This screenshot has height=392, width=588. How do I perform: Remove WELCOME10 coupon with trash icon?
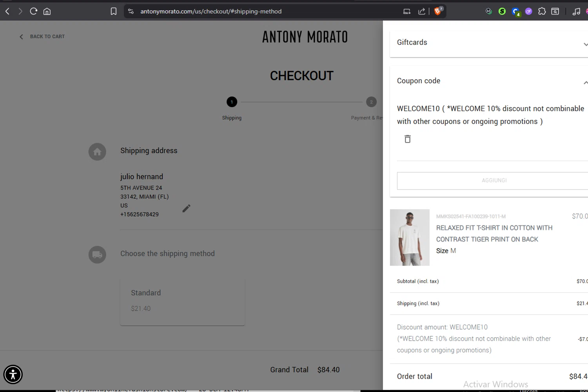[408, 139]
